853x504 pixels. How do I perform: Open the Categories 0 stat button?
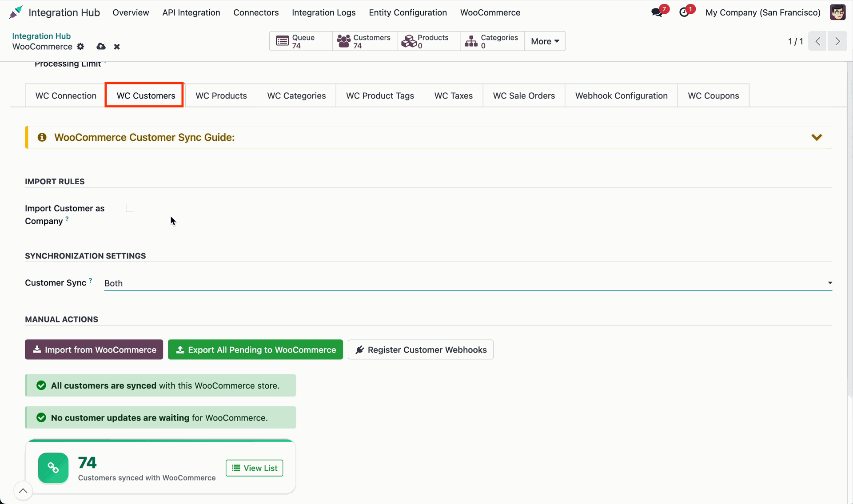(x=492, y=41)
